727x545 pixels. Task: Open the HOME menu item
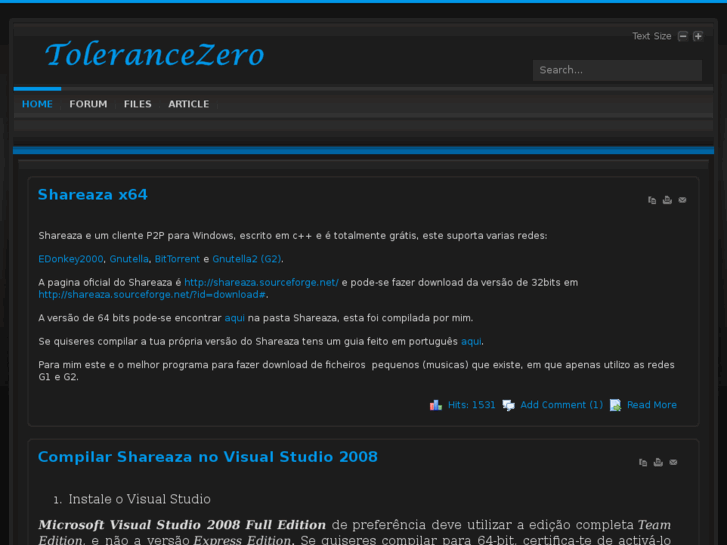click(37, 104)
